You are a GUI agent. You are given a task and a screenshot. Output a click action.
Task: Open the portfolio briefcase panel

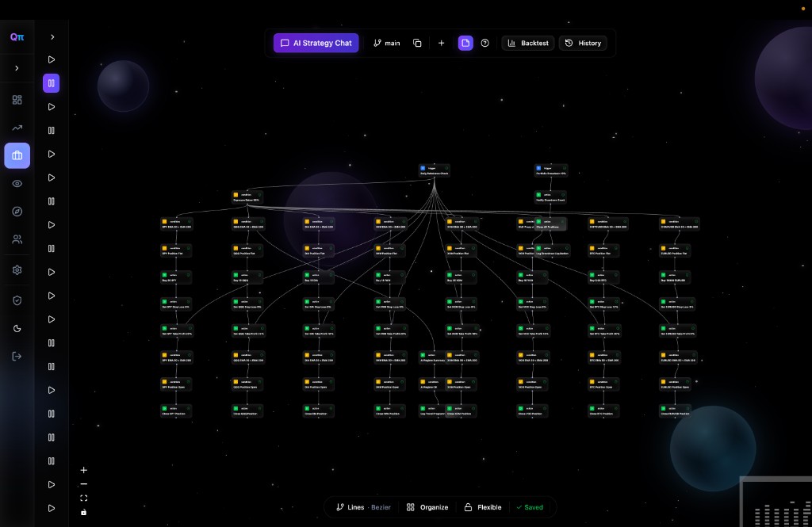tap(17, 155)
